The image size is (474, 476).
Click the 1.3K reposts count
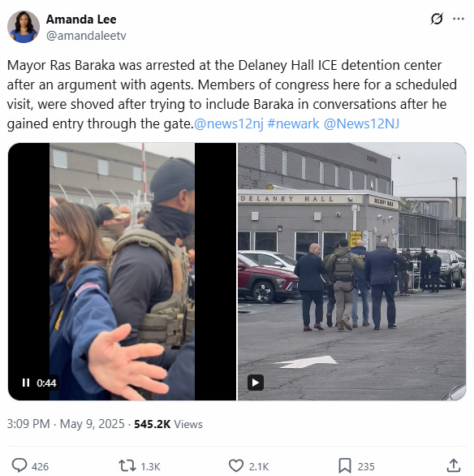click(x=150, y=466)
